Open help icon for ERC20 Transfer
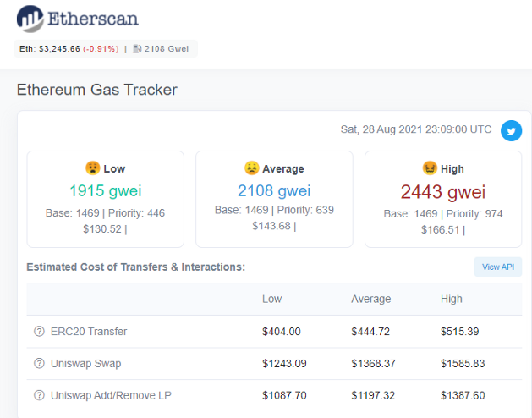The width and height of the screenshot is (532, 418). click(40, 331)
